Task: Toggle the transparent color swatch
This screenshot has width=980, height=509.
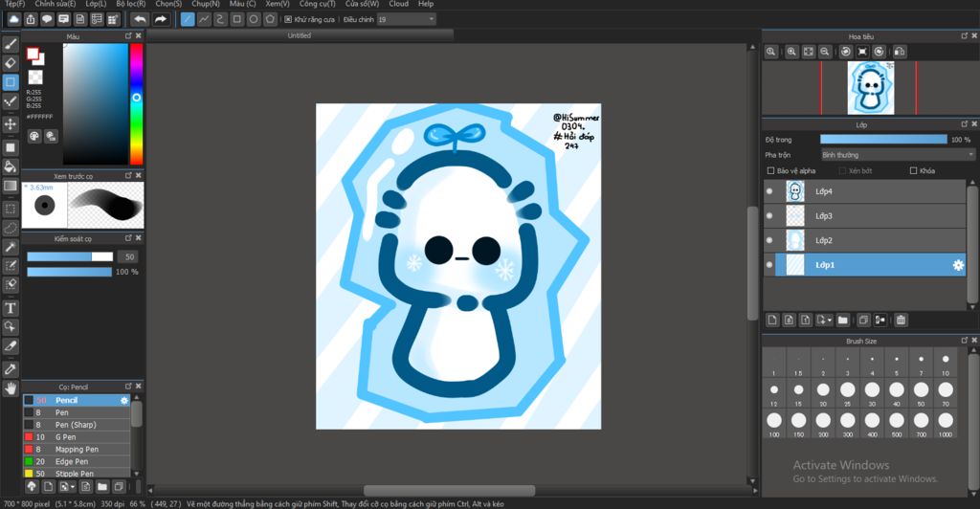Action: click(x=35, y=77)
